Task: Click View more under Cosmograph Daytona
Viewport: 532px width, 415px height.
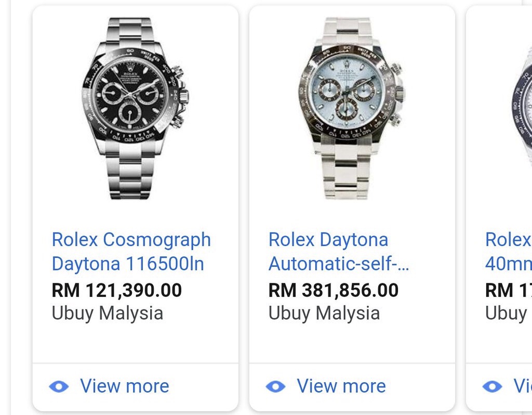Action: coord(125,386)
